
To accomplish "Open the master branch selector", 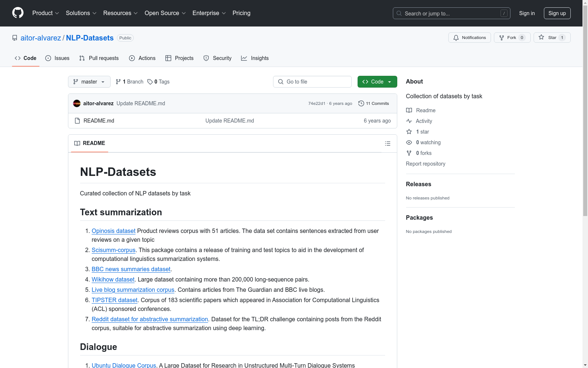I will (89, 82).
